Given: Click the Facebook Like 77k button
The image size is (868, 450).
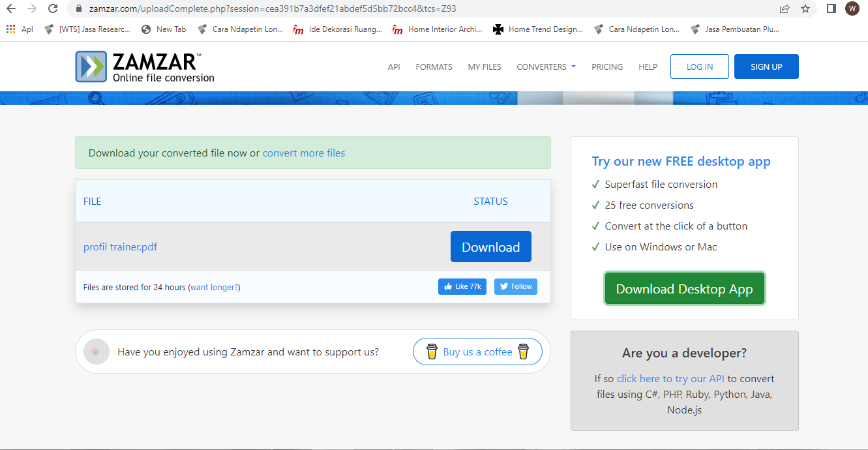Looking at the screenshot, I should point(462,286).
